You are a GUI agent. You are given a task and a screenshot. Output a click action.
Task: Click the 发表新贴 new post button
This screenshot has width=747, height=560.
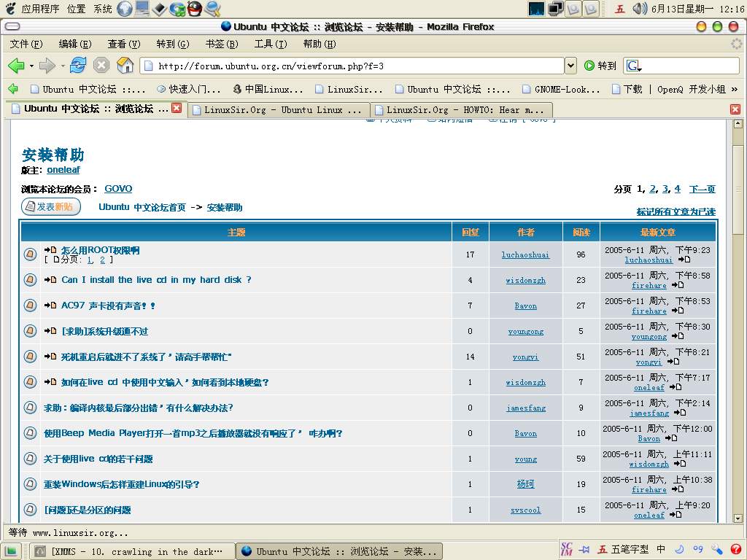point(51,206)
